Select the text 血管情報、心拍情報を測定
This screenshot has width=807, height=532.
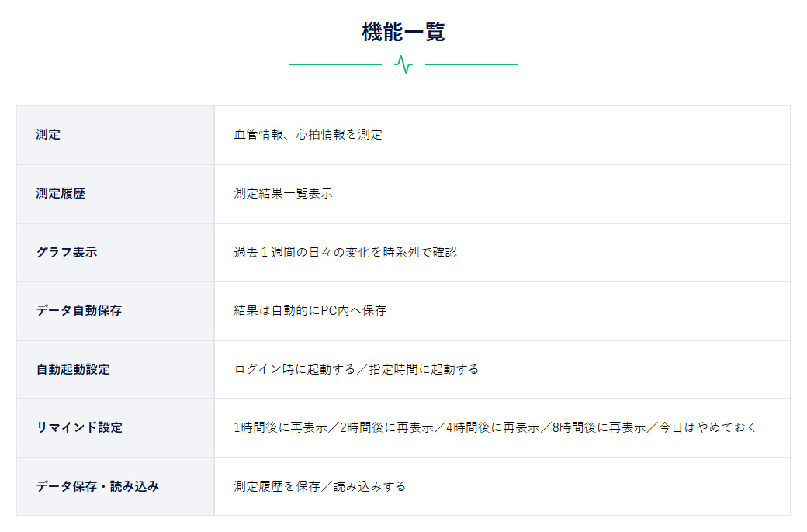point(308,135)
